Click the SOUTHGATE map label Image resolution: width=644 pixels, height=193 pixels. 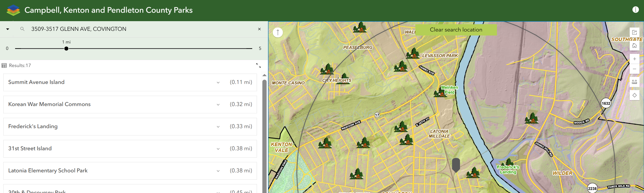coord(627,39)
